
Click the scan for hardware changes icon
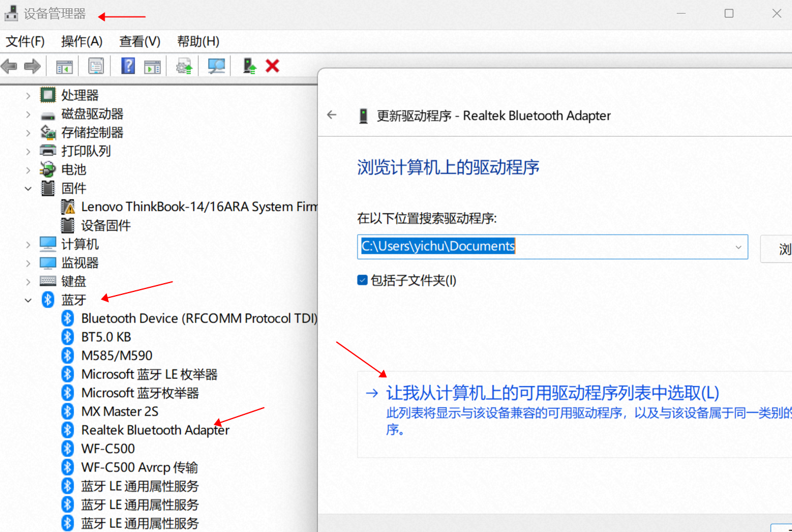click(216, 66)
